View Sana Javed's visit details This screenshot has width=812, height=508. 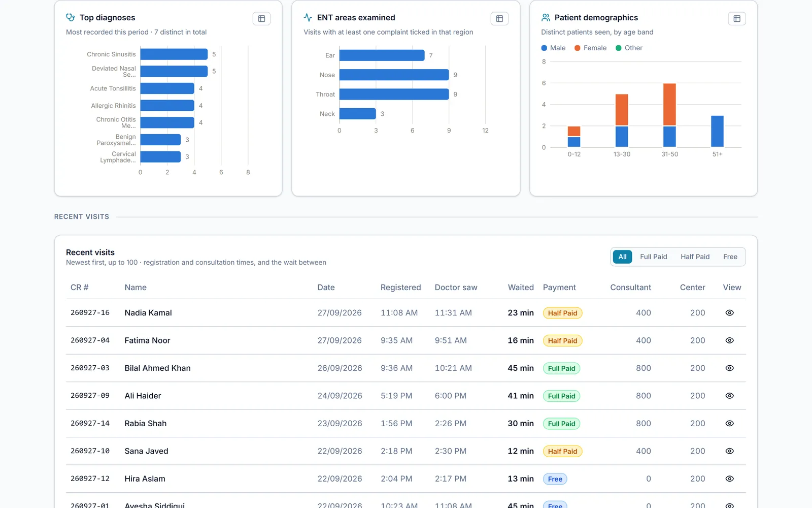coord(729,451)
